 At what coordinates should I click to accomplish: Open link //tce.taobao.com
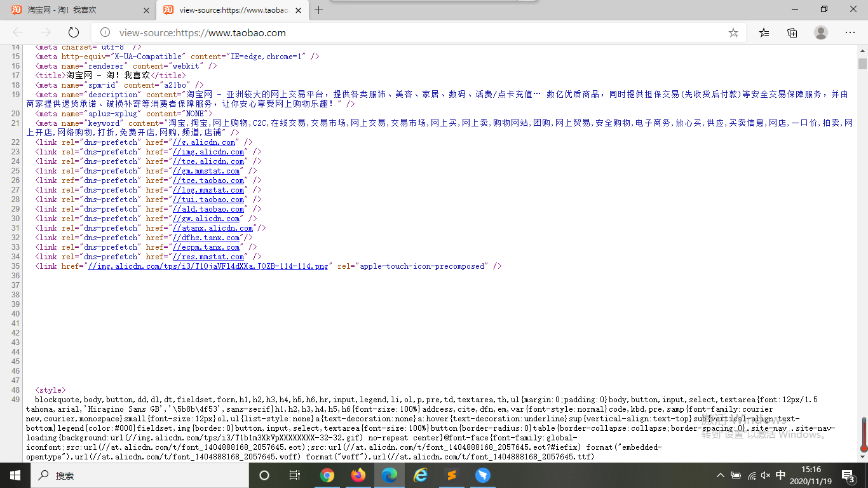[x=208, y=180]
